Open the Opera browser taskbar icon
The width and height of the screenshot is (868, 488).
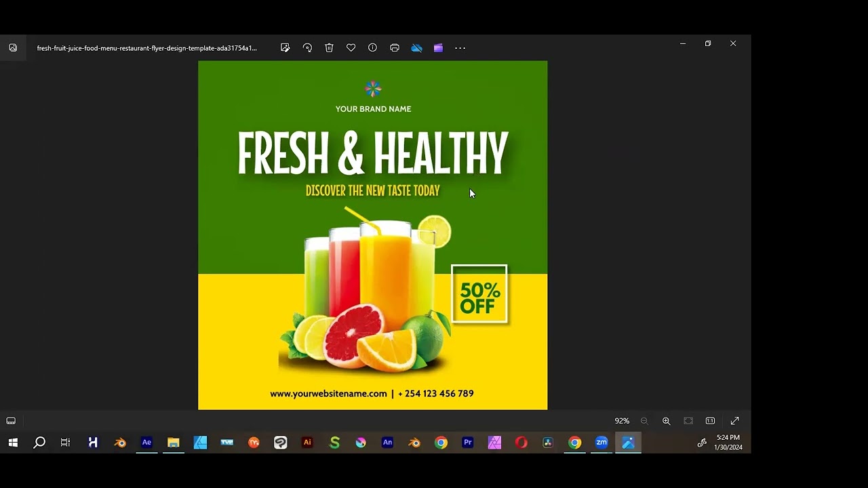[521, 443]
